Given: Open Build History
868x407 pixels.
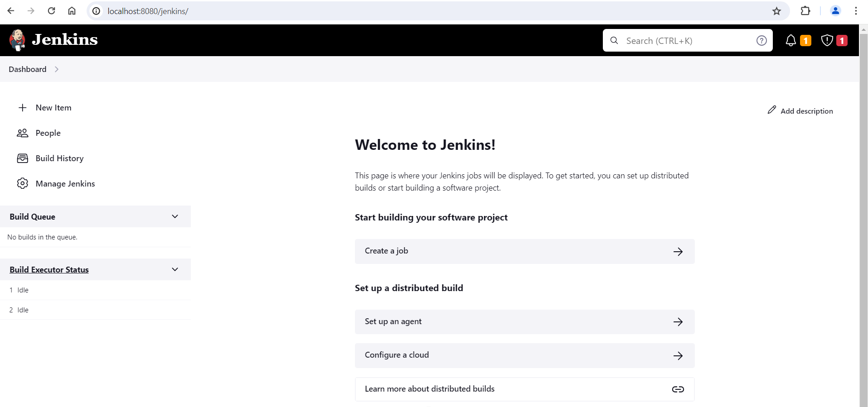Looking at the screenshot, I should click(60, 158).
